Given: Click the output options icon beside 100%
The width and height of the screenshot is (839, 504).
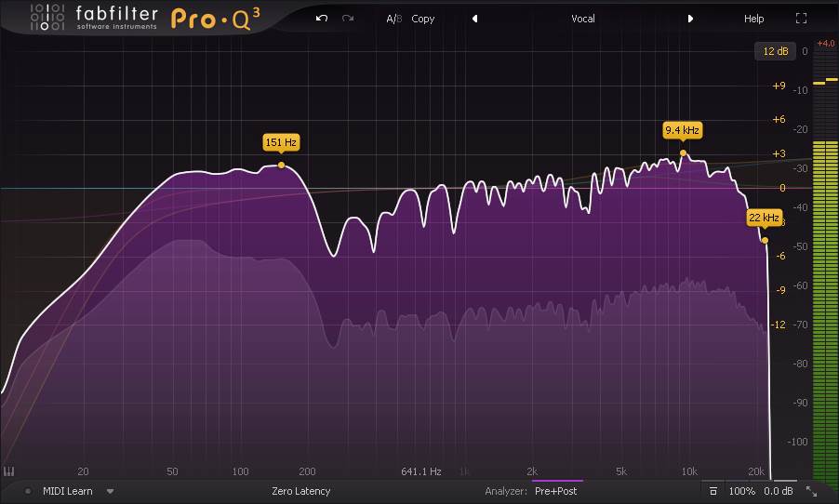Looking at the screenshot, I should (712, 491).
